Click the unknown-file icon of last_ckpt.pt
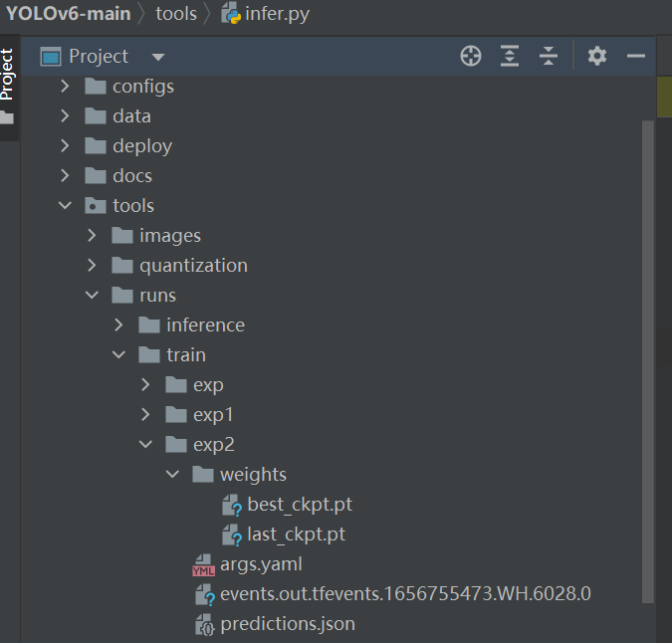This screenshot has width=672, height=643. pyautogui.click(x=232, y=536)
